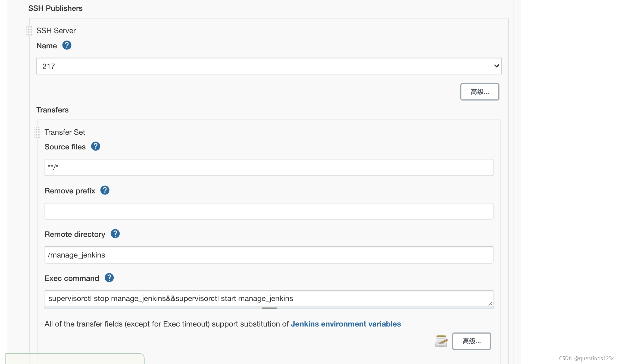Click the Transfers section label
The image size is (619, 364).
[x=52, y=110]
